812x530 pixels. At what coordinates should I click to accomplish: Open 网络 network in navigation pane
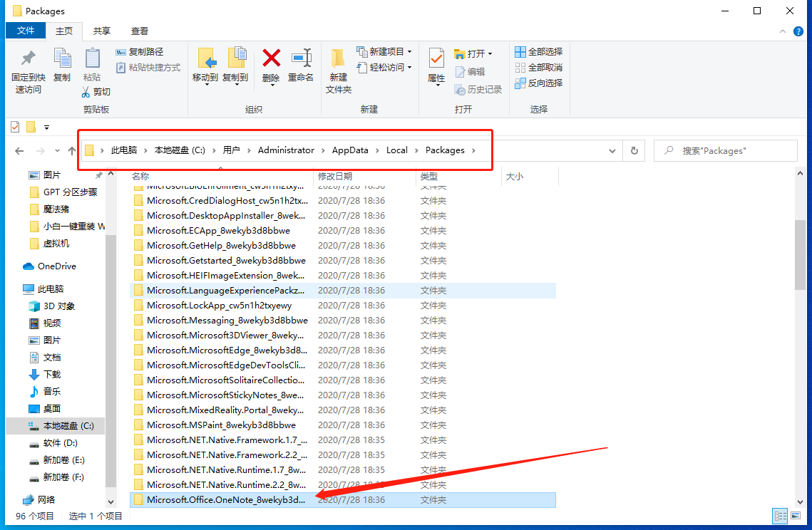(38, 499)
